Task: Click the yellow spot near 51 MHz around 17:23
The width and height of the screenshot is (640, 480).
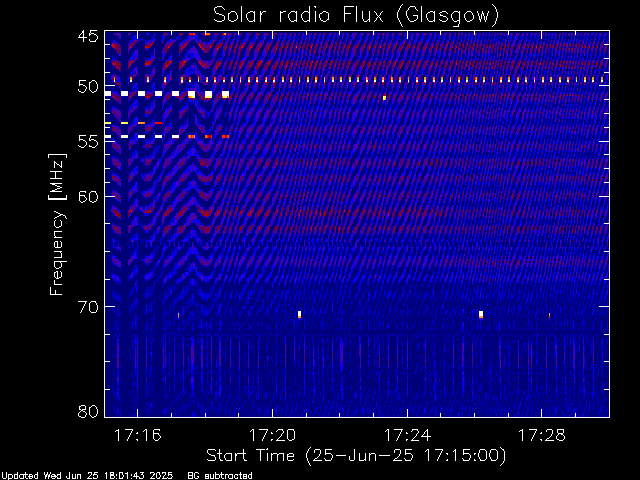Action: (x=384, y=98)
